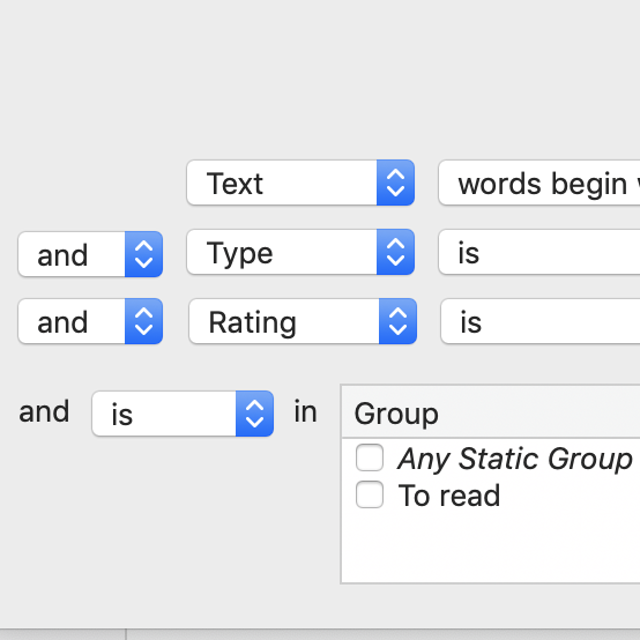The height and width of the screenshot is (640, 640).
Task: Open the 'is' dropdown before 'in Group'
Action: tap(182, 413)
